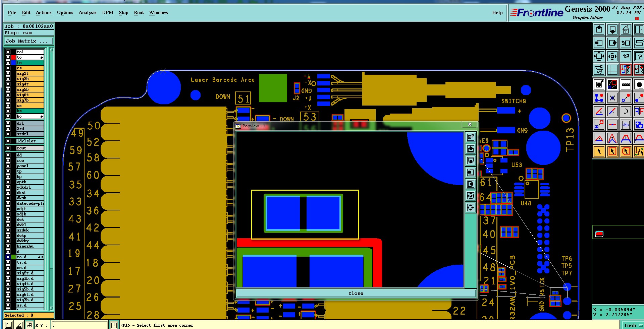This screenshot has width=644, height=329.
Task: Click the X Y coordinate input field
Action: 80,325
